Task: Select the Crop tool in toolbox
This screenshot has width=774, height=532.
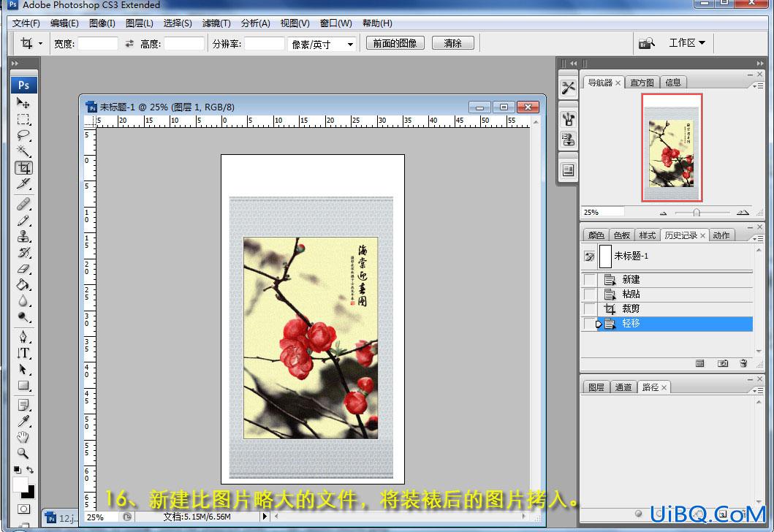Action: point(23,168)
